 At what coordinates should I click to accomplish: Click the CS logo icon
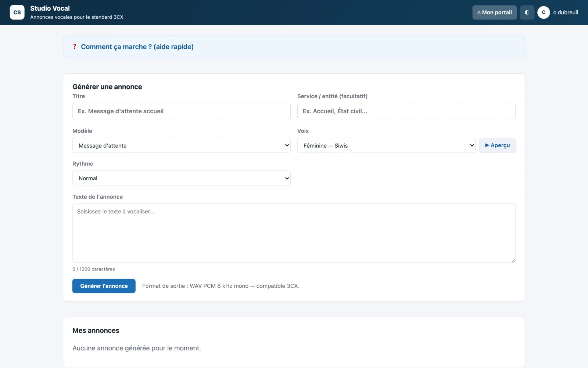click(x=17, y=13)
